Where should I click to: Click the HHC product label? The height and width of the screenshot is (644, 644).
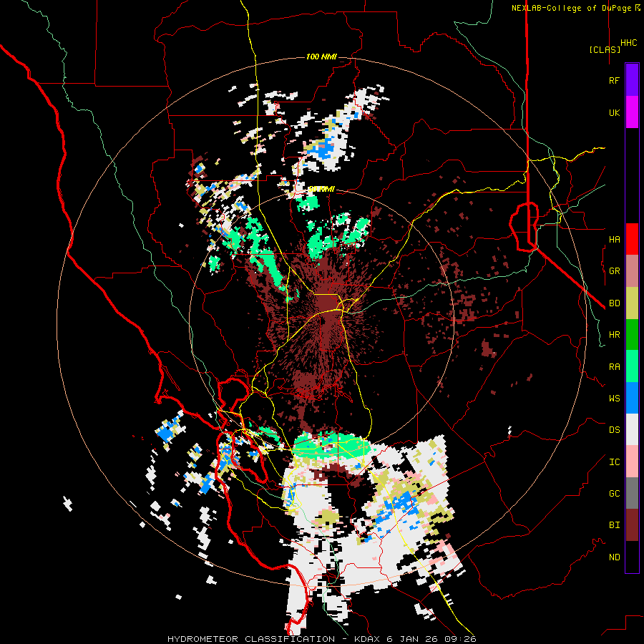click(629, 43)
